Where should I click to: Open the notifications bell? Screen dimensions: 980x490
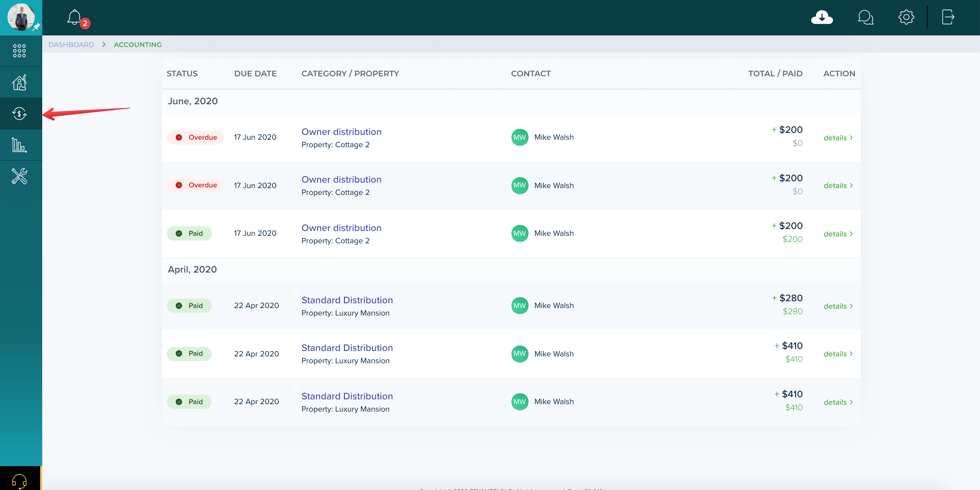(75, 17)
